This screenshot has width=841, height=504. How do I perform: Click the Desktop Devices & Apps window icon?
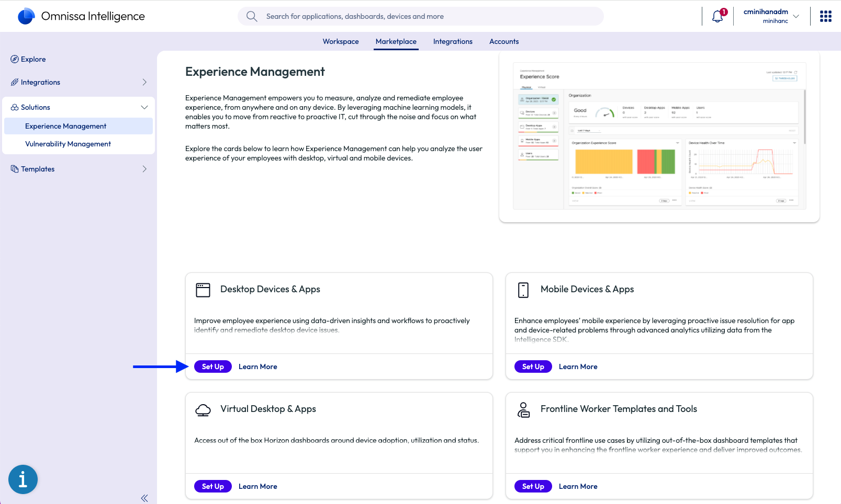tap(203, 290)
